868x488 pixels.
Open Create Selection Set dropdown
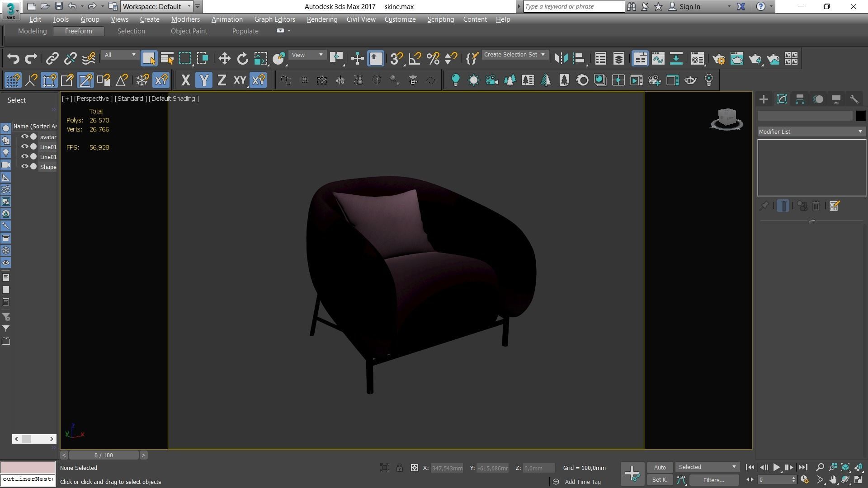click(x=514, y=55)
